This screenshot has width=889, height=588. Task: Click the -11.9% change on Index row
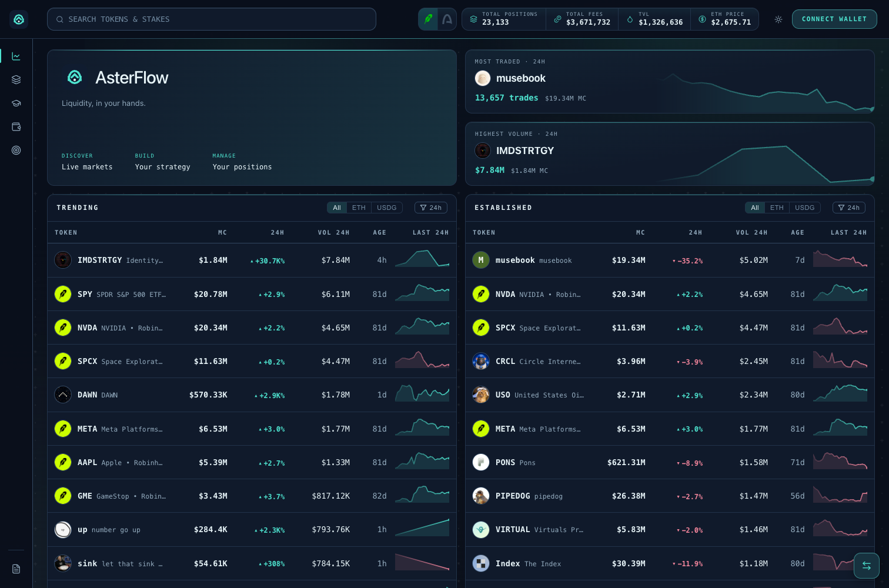click(x=688, y=564)
